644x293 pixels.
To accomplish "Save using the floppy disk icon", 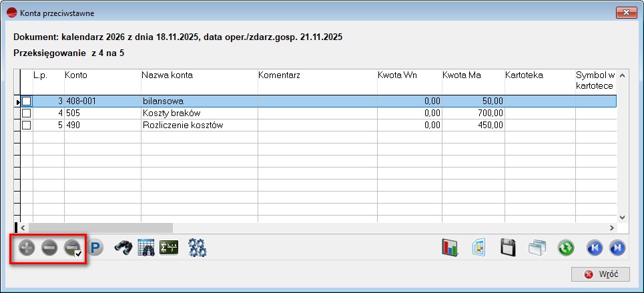I will [x=509, y=248].
